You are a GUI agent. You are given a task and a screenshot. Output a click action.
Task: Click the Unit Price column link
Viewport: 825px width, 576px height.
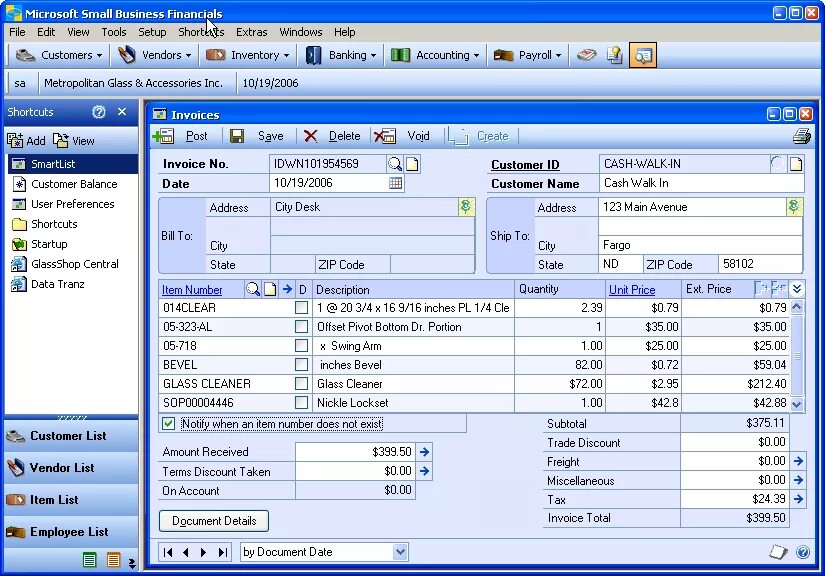632,290
